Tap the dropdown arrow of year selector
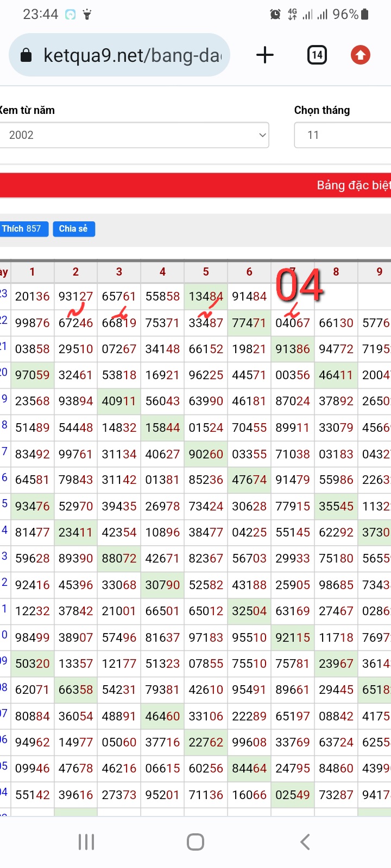The image size is (391, 868). pos(262,135)
